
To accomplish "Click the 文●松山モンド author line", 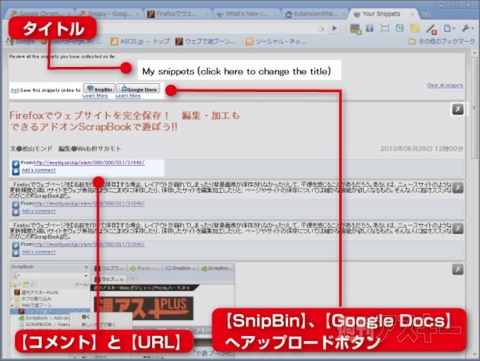I will click(x=65, y=149).
